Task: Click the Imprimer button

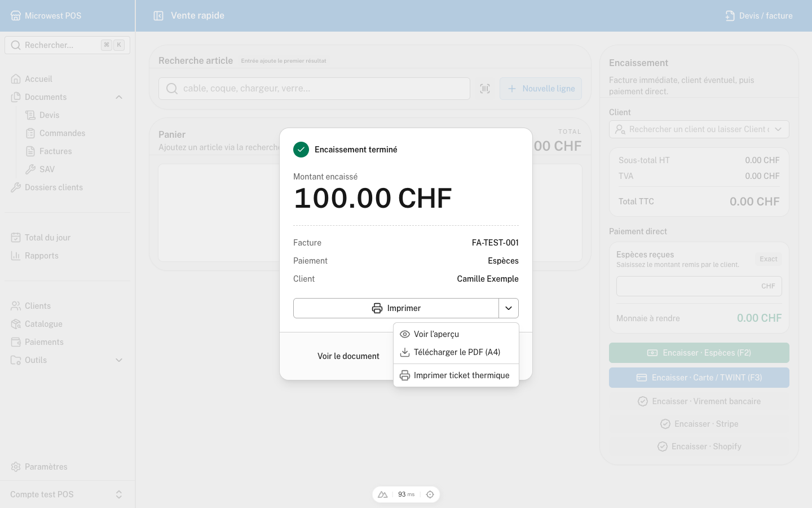Action: click(396, 308)
